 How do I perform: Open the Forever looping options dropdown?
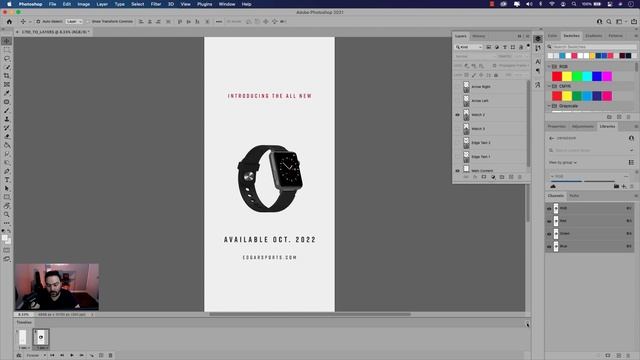pyautogui.click(x=36, y=356)
